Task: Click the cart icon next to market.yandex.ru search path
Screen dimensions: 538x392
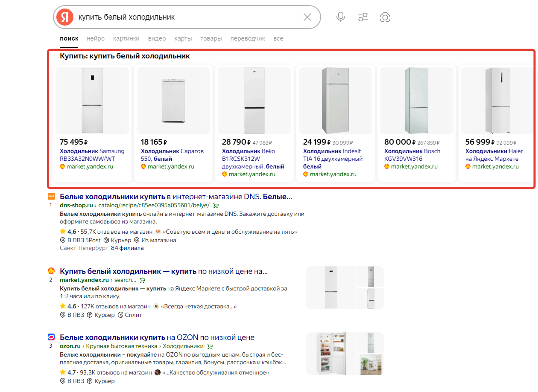Action: (x=143, y=280)
